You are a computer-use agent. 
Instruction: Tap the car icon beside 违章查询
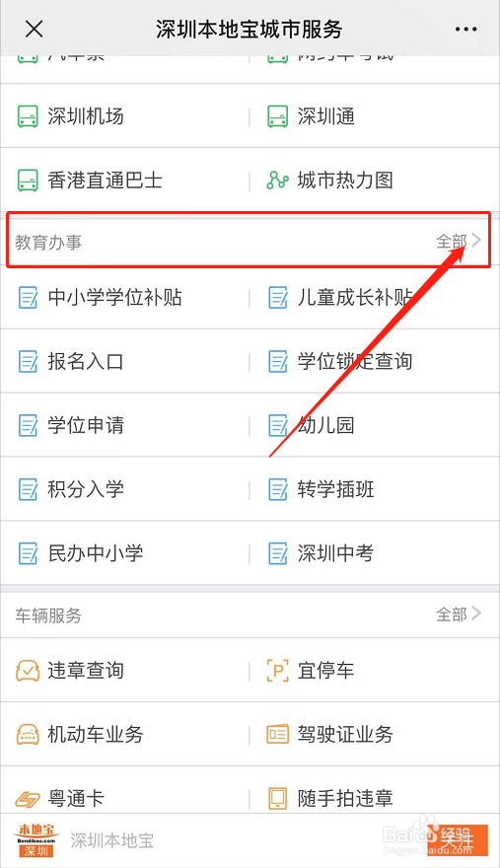click(x=28, y=671)
